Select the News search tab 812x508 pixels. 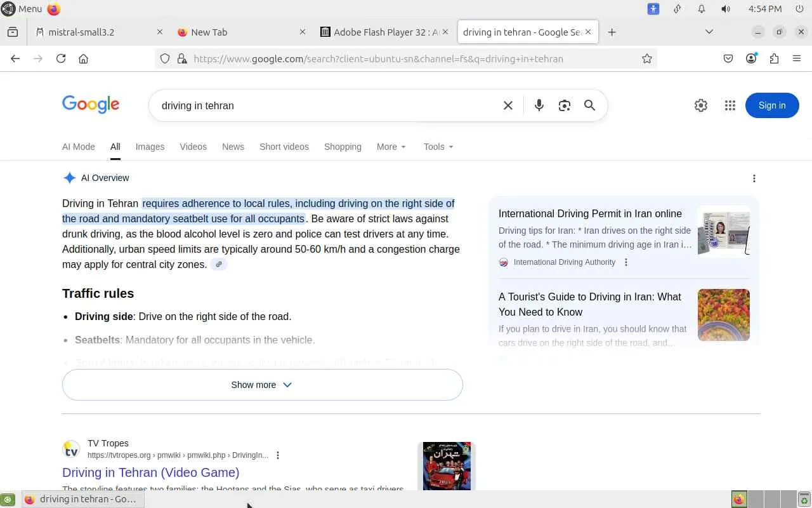point(233,147)
